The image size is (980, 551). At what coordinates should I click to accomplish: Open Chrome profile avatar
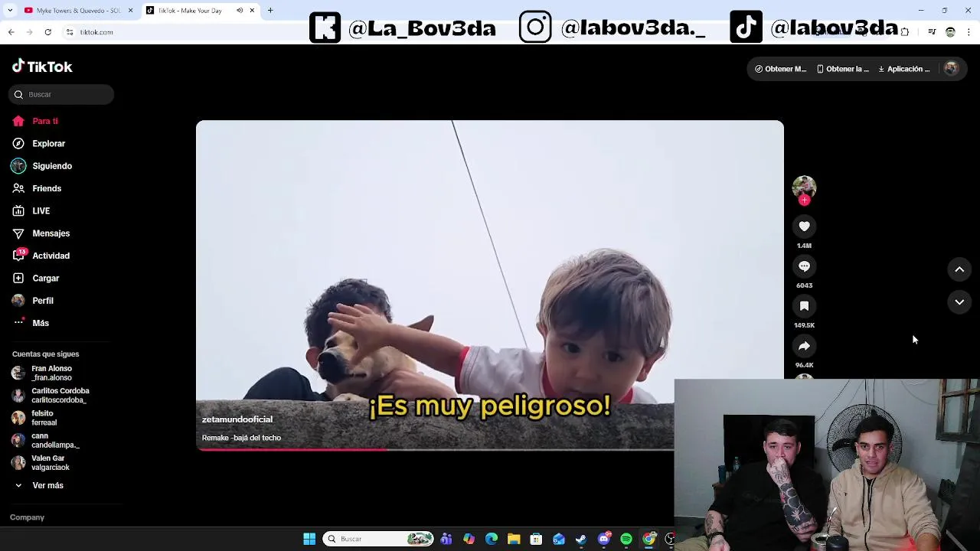[x=951, y=32]
